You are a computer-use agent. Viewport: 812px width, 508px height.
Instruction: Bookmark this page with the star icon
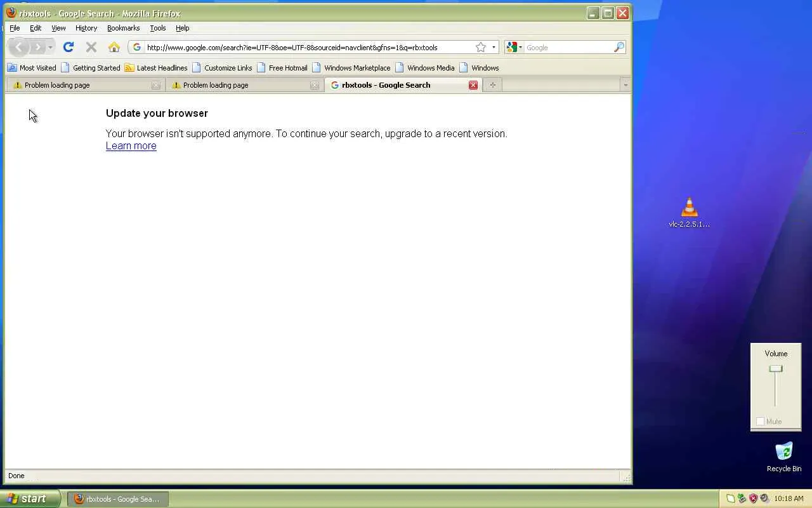coord(481,47)
